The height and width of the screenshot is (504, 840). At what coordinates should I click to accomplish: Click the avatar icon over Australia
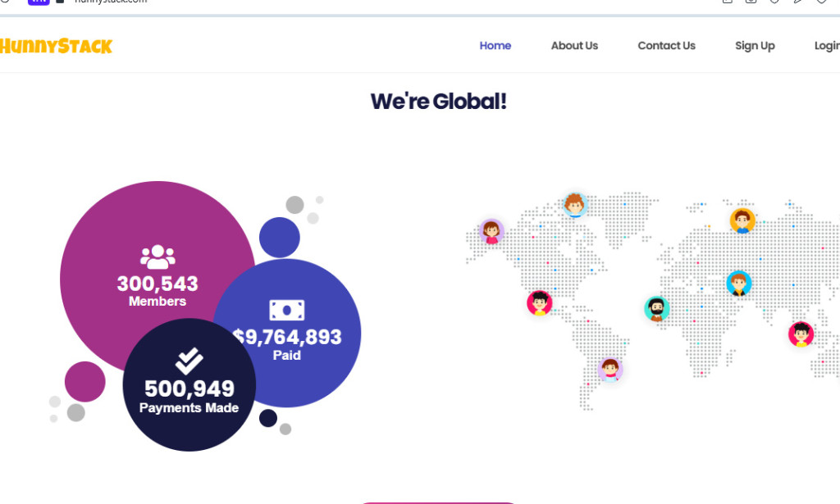pos(800,334)
